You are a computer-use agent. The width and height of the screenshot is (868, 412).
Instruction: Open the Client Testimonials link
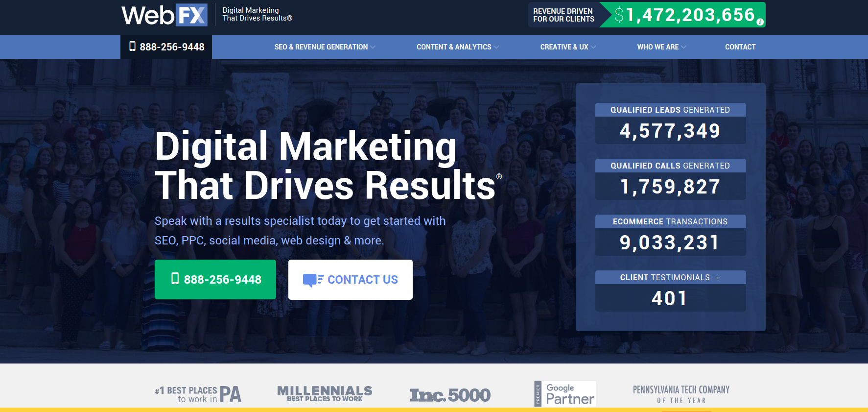pos(670,277)
